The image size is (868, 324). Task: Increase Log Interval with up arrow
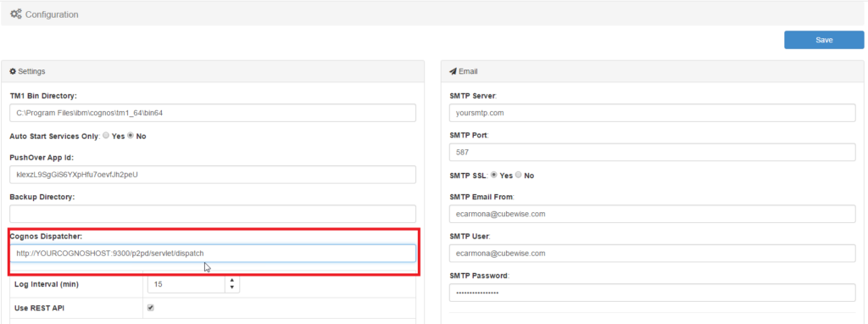(x=232, y=281)
